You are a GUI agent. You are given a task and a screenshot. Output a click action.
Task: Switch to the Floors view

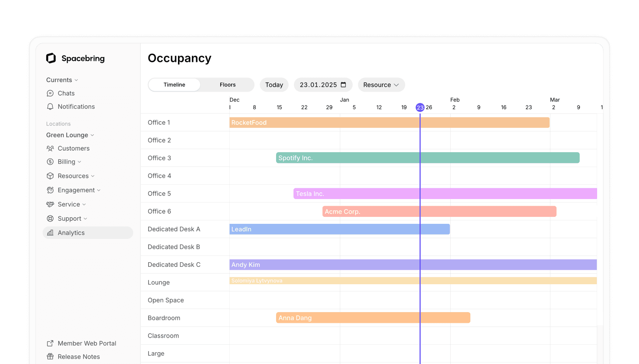tap(227, 84)
